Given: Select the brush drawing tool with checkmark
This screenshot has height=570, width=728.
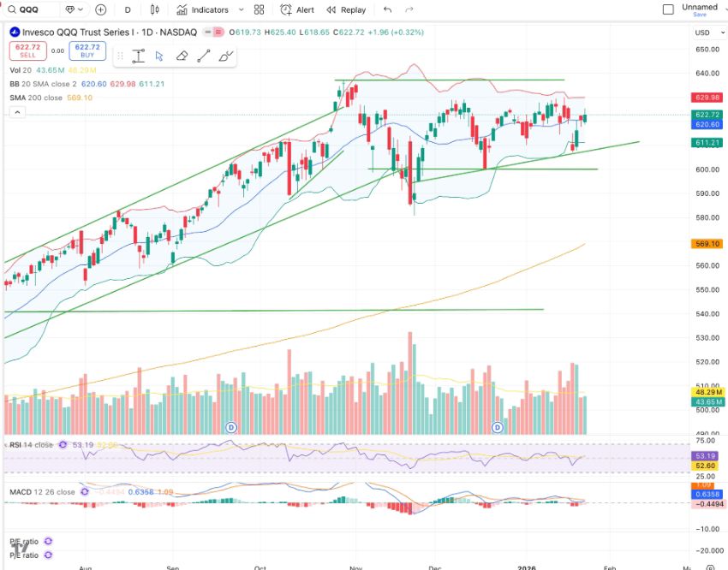Looking at the screenshot, I should 226,56.
